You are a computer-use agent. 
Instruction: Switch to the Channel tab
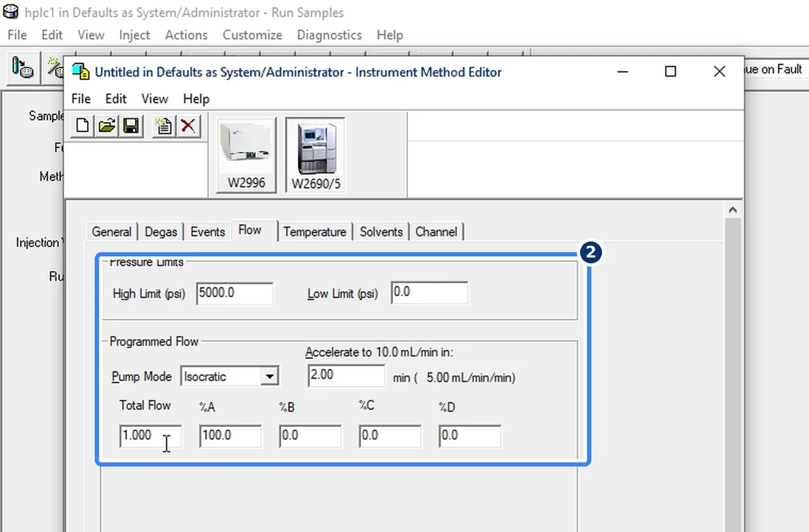pos(436,232)
